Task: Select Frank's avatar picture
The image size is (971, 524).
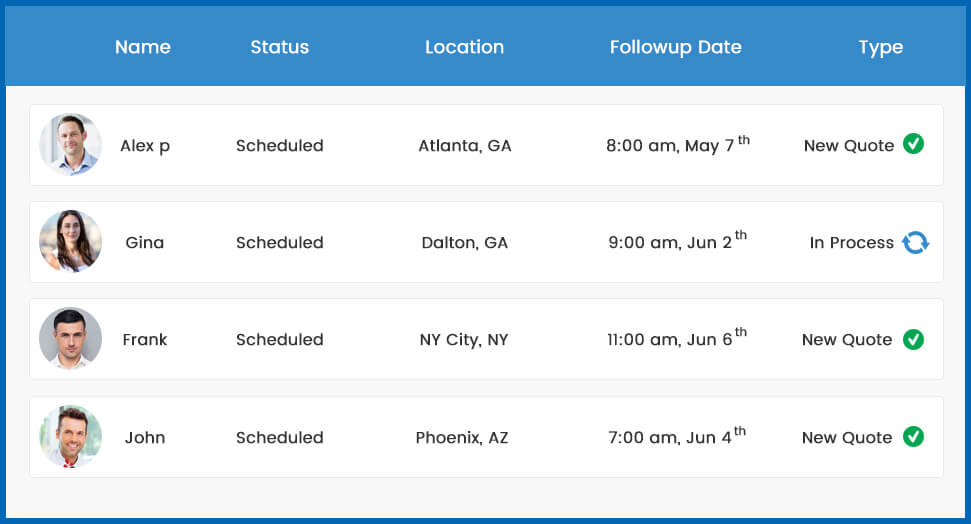Action: pos(71,339)
